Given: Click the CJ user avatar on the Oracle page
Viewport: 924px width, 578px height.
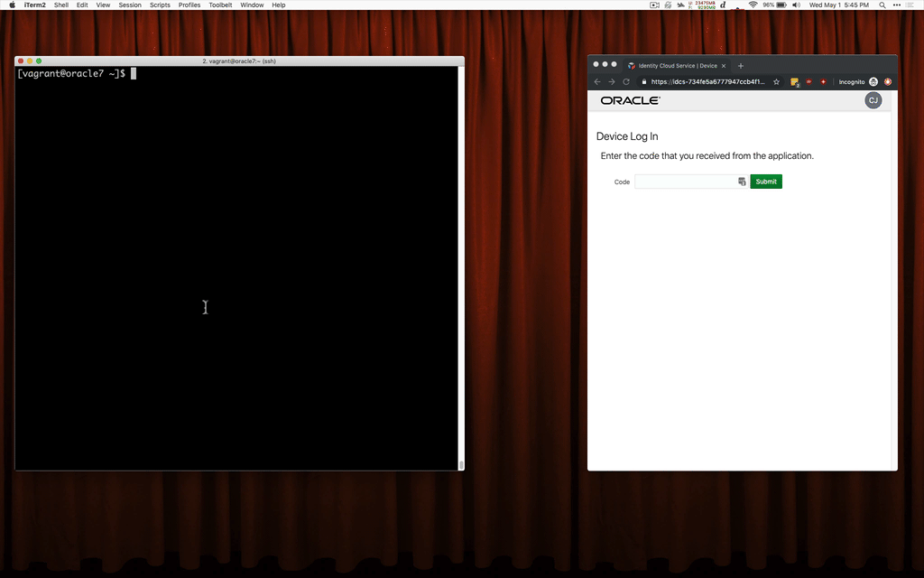Looking at the screenshot, I should pos(873,100).
